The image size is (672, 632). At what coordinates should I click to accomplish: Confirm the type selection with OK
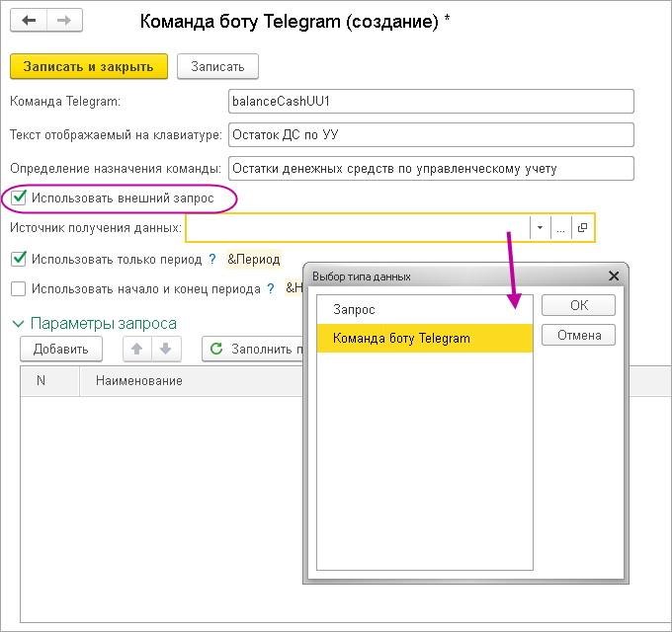pyautogui.click(x=578, y=305)
